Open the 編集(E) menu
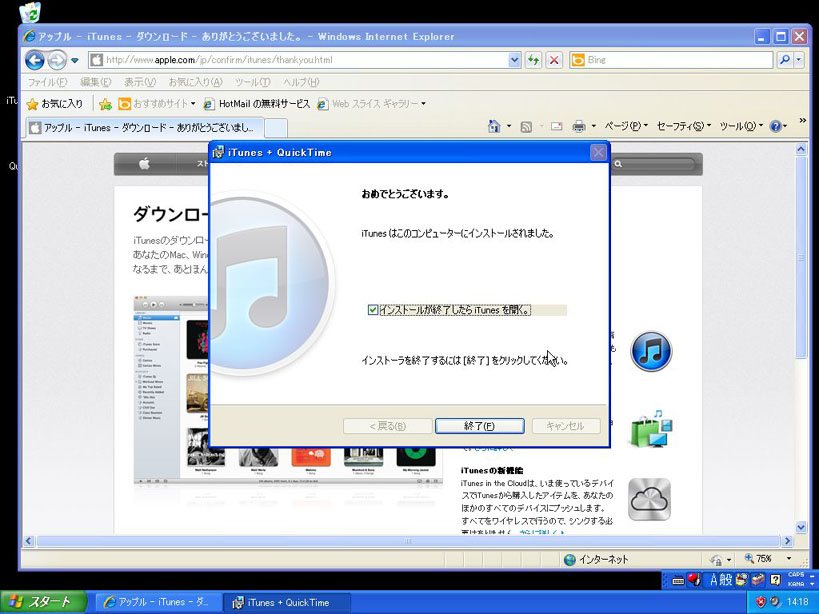The height and width of the screenshot is (614, 819). click(x=96, y=82)
